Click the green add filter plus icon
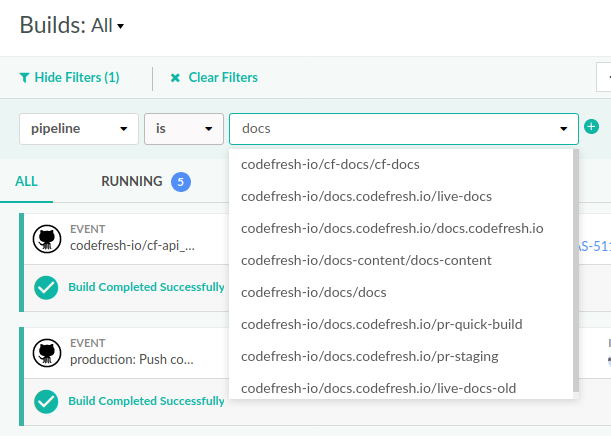This screenshot has height=436, width=611. [x=591, y=127]
